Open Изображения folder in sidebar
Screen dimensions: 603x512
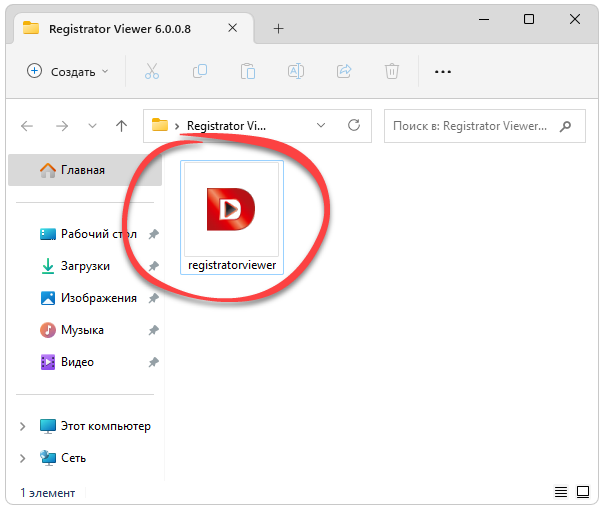pyautogui.click(x=88, y=298)
